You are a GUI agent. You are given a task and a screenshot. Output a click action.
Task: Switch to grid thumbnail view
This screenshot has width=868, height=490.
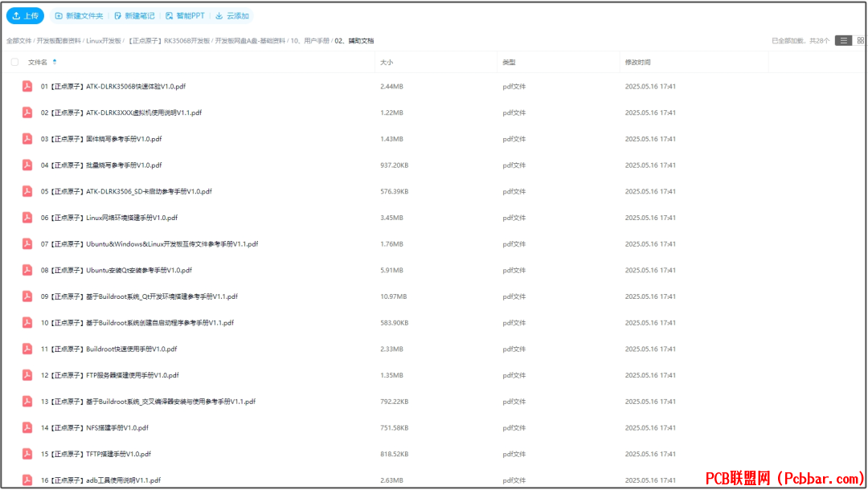pyautogui.click(x=860, y=40)
